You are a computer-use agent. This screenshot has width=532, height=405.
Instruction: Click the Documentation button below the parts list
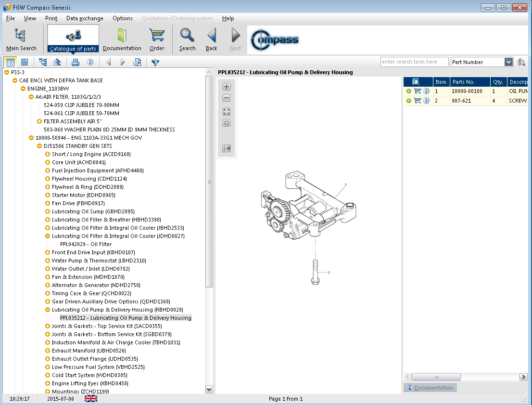pos(430,388)
